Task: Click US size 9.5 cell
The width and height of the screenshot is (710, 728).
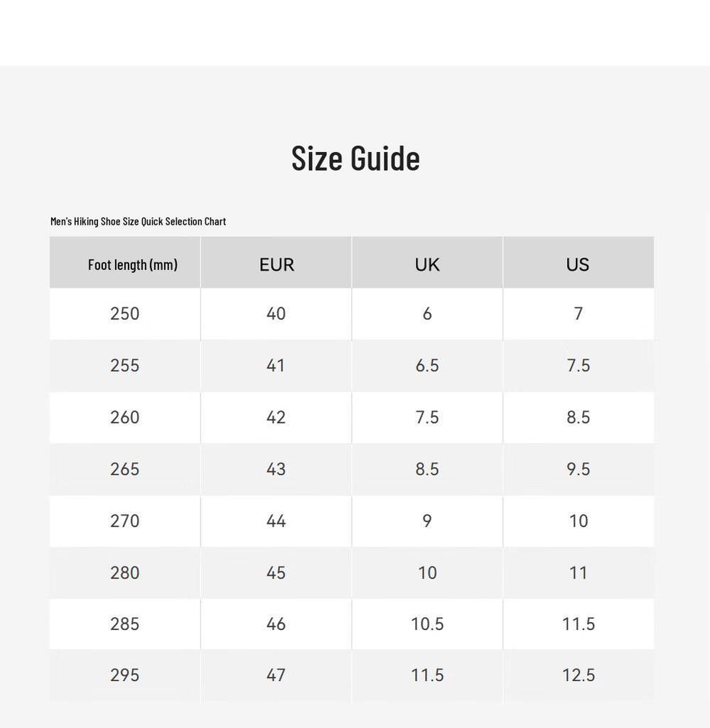Action: [579, 469]
